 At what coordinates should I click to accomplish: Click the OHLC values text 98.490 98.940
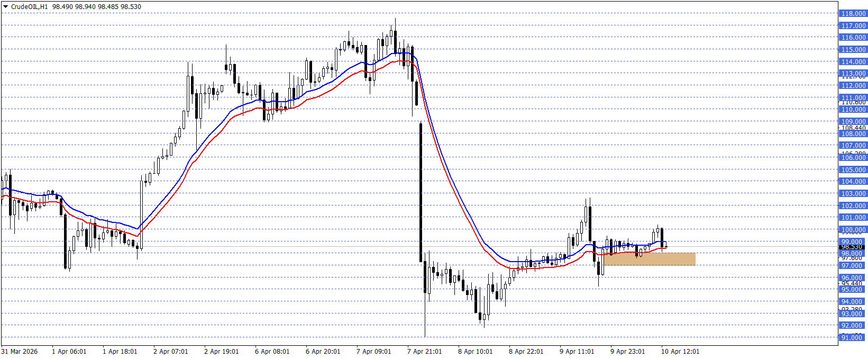point(74,7)
